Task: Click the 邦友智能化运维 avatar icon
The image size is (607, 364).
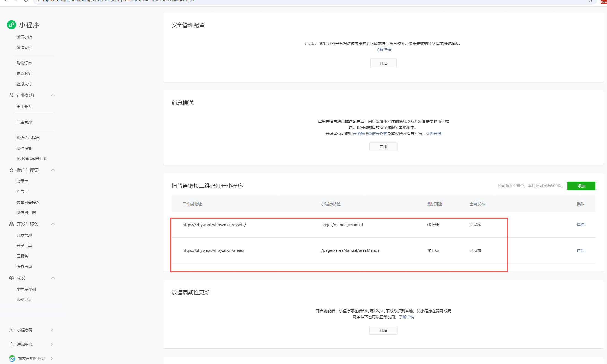Action: [12, 358]
